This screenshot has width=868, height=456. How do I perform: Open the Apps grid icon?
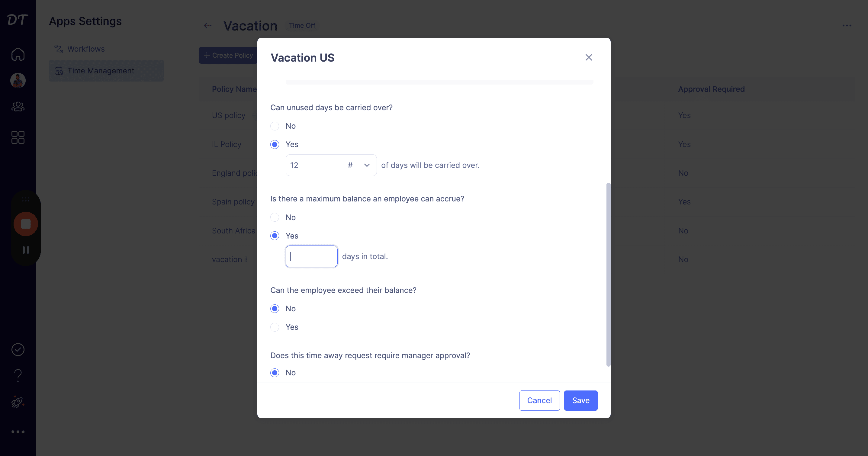(x=18, y=137)
